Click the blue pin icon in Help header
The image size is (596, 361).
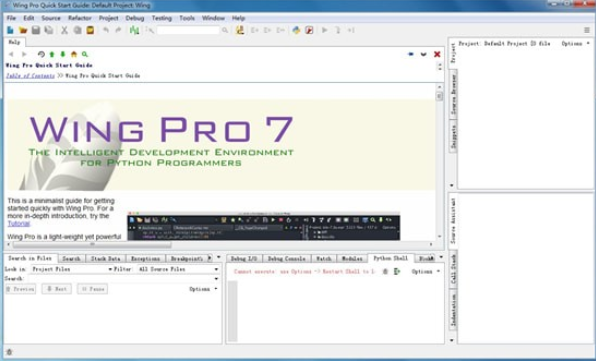pyautogui.click(x=411, y=54)
